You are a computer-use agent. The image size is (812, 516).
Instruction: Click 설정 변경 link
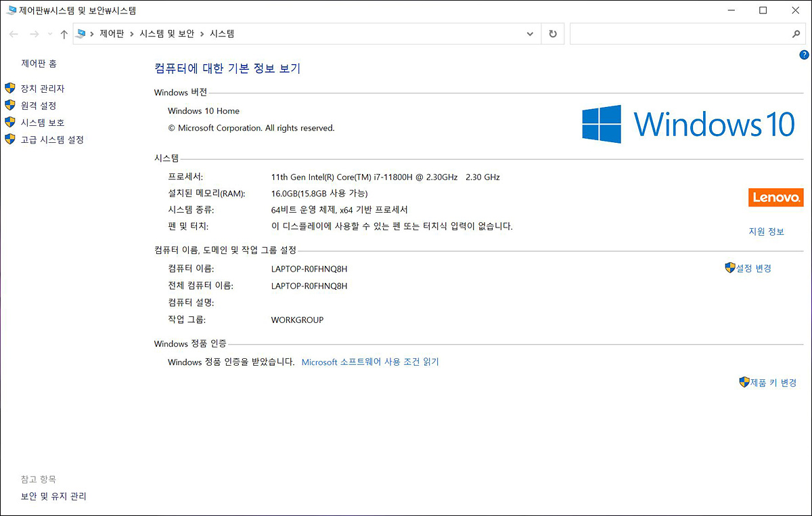point(753,268)
